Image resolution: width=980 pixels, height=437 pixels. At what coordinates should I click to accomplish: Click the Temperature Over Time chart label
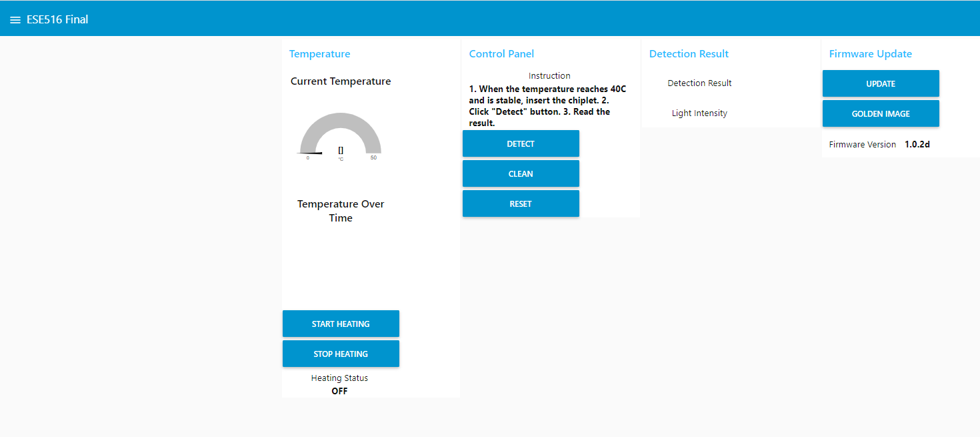click(341, 211)
